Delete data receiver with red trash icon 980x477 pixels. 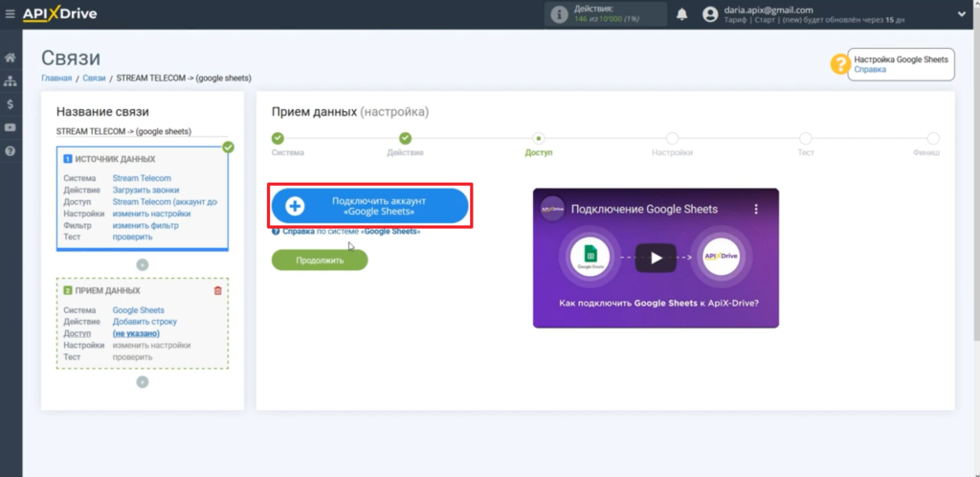[x=218, y=290]
